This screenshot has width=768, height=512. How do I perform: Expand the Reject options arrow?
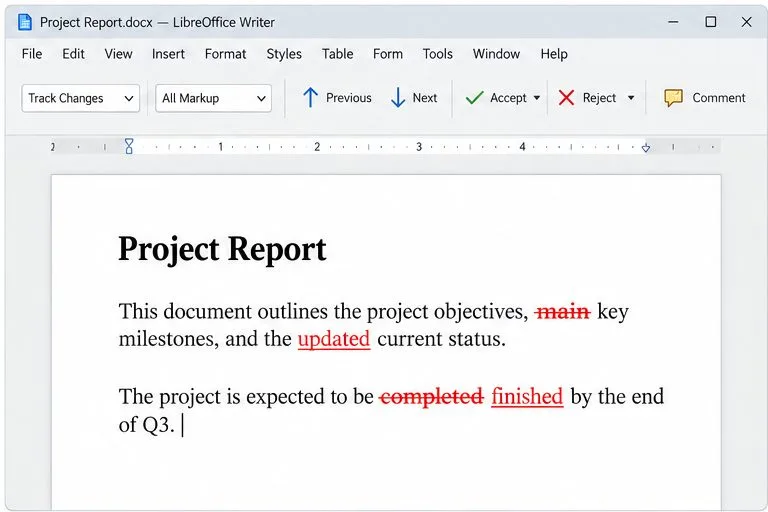point(631,98)
